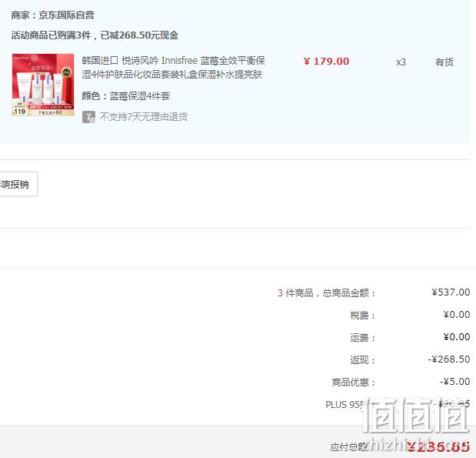Click the 税费 ¥0.00 value
The height and width of the screenshot is (458, 476).
(x=457, y=315)
